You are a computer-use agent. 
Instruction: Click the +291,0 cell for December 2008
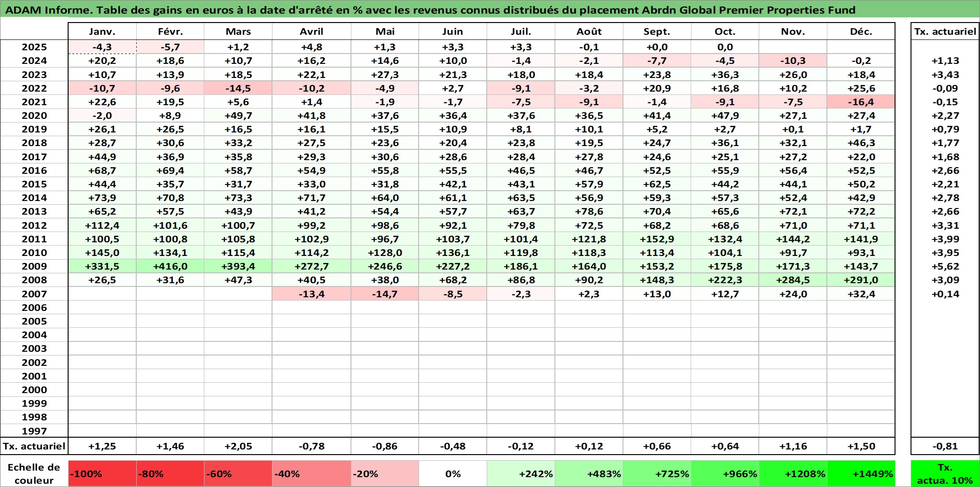point(861,280)
